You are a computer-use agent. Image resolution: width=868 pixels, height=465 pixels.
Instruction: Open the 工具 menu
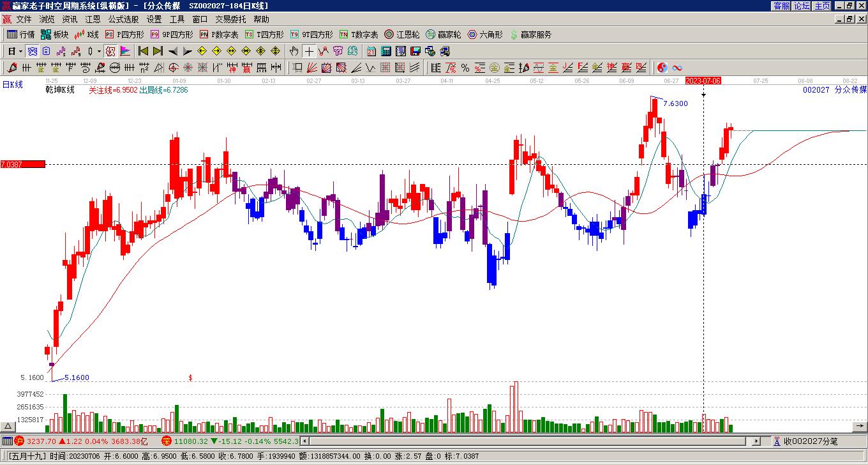(x=177, y=20)
